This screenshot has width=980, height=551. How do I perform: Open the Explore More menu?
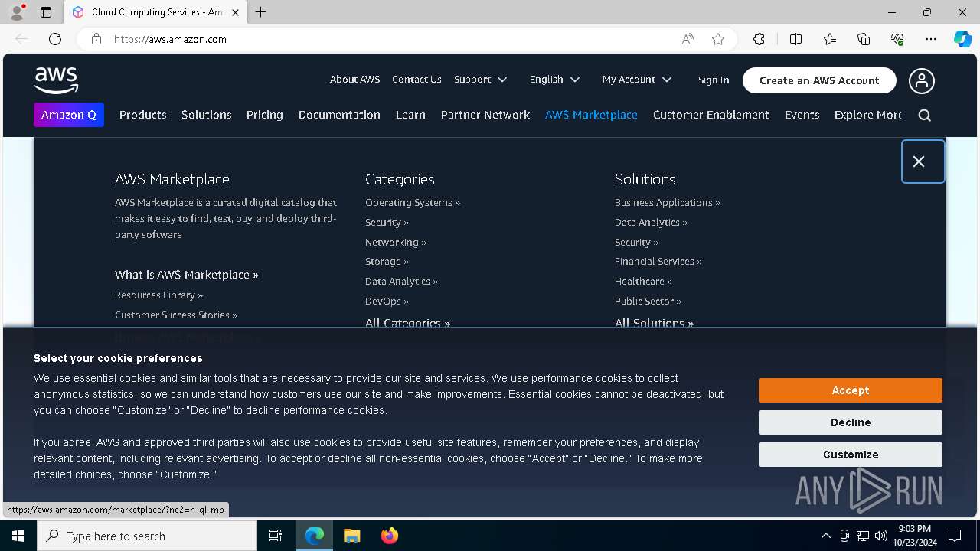[x=868, y=115]
